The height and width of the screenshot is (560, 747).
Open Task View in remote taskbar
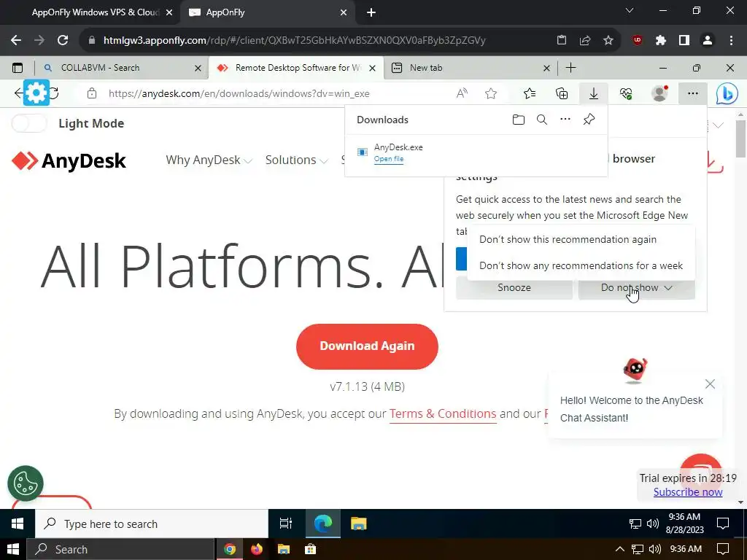(285, 524)
